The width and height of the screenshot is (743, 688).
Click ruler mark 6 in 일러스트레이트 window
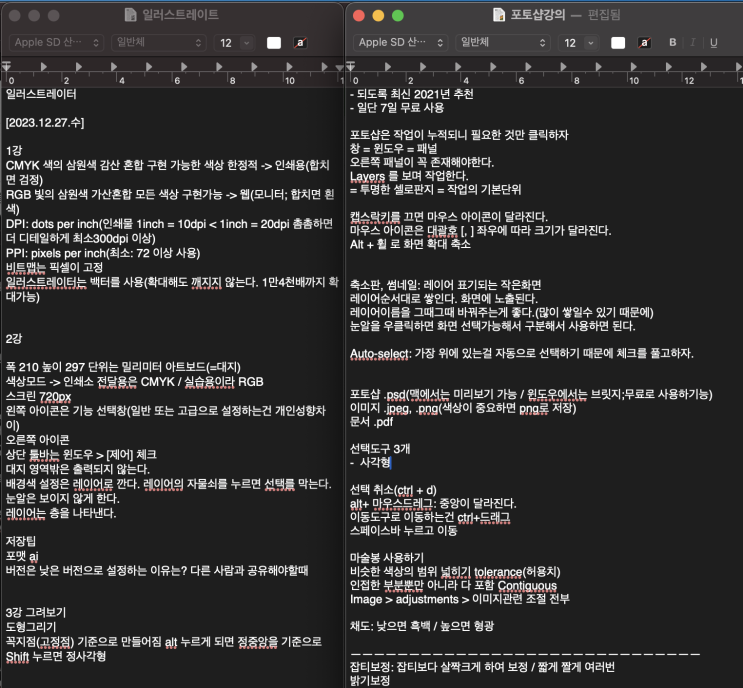177,81
